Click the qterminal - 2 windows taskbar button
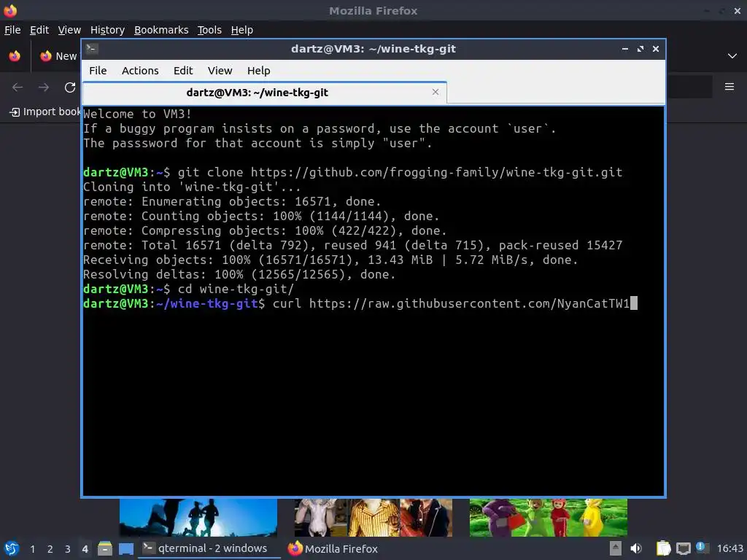 pos(209,548)
